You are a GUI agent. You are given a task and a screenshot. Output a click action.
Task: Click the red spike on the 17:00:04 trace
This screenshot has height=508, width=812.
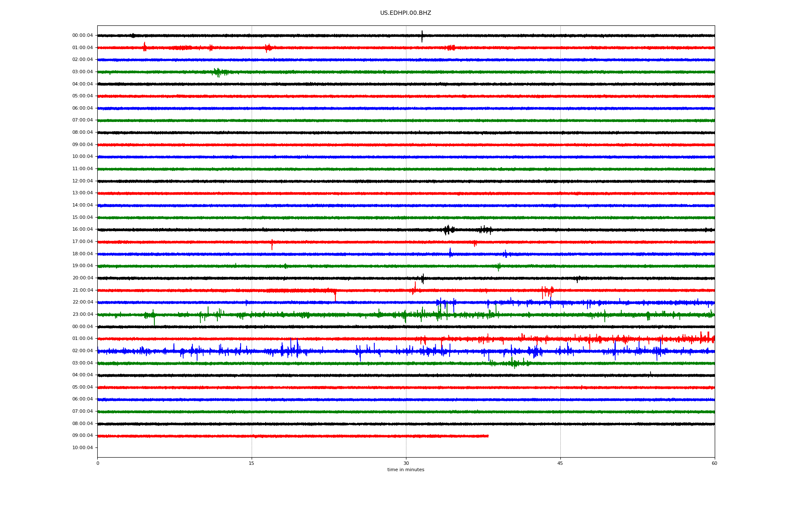(x=272, y=244)
